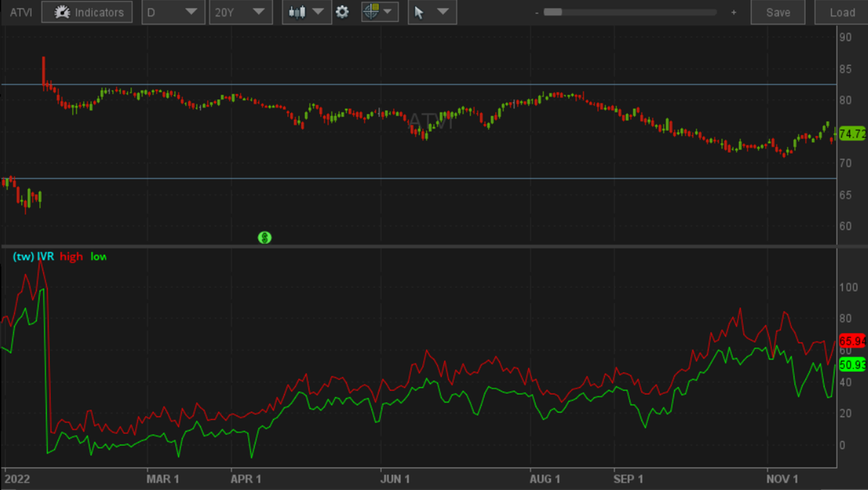Select the candlestick chart style icon
Viewport: 868px width, 490px height.
point(297,12)
